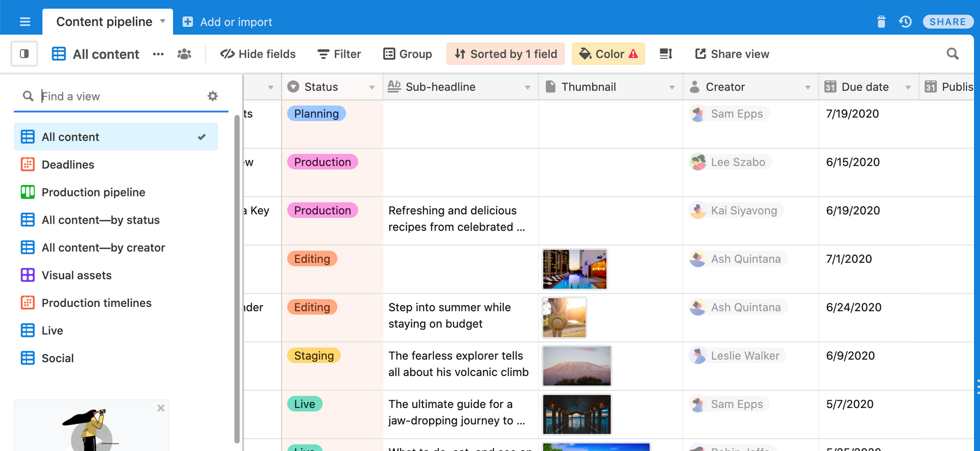Click the Find a view field

click(120, 96)
